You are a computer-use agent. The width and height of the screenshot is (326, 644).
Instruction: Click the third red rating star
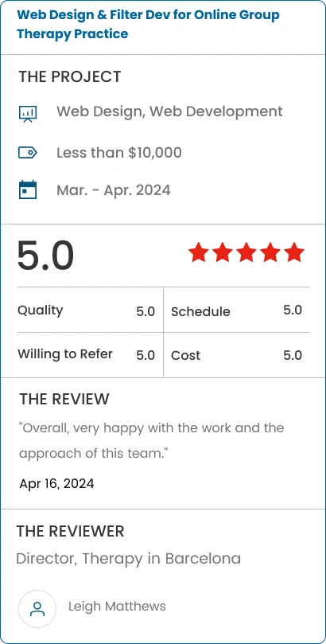coord(246,252)
